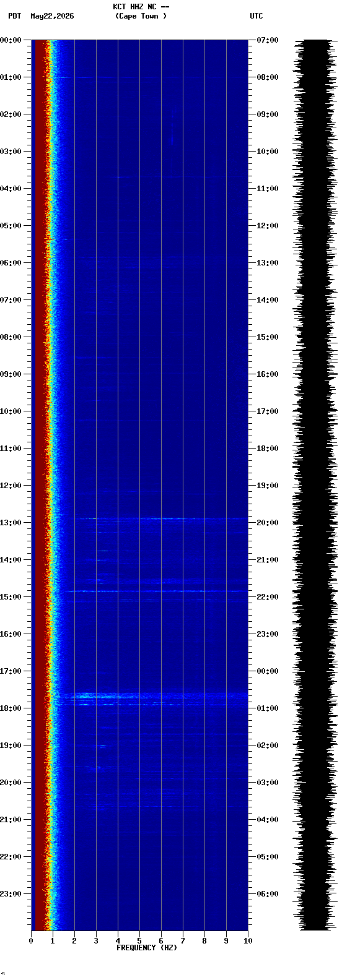
Task: Click the 4 Hz frequency tick label
Action: [118, 941]
